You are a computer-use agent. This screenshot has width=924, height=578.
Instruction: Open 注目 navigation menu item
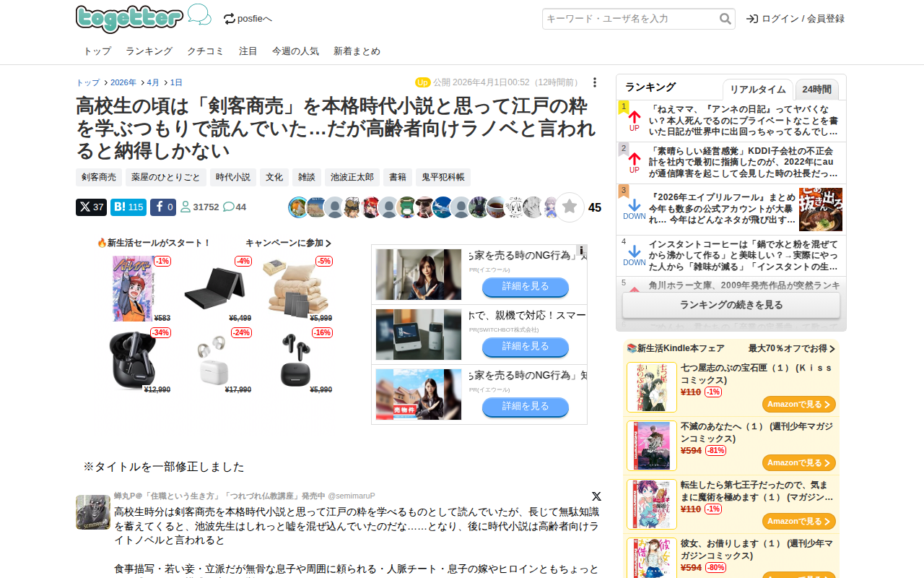click(x=248, y=51)
